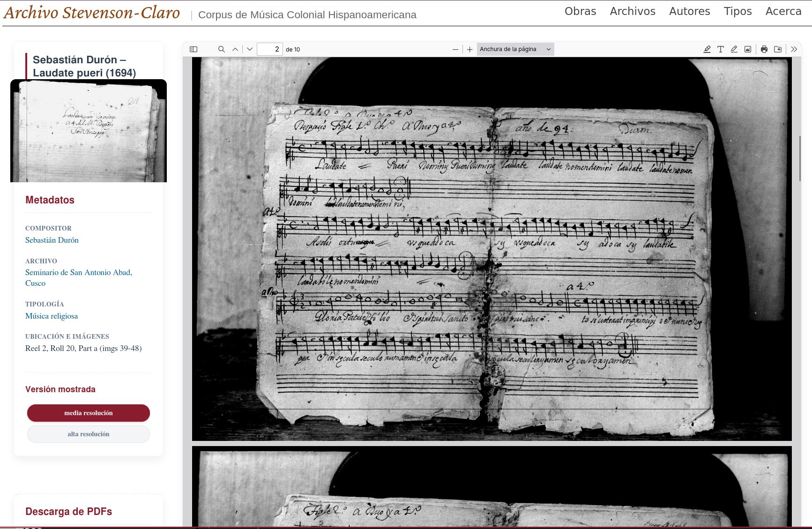Select the highlight annotation tool
The width and height of the screenshot is (812, 529).
(708, 49)
